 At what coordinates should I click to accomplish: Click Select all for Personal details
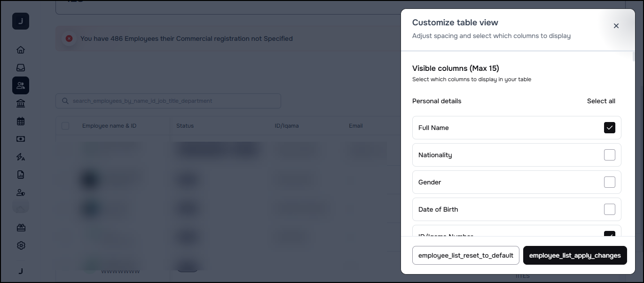601,101
